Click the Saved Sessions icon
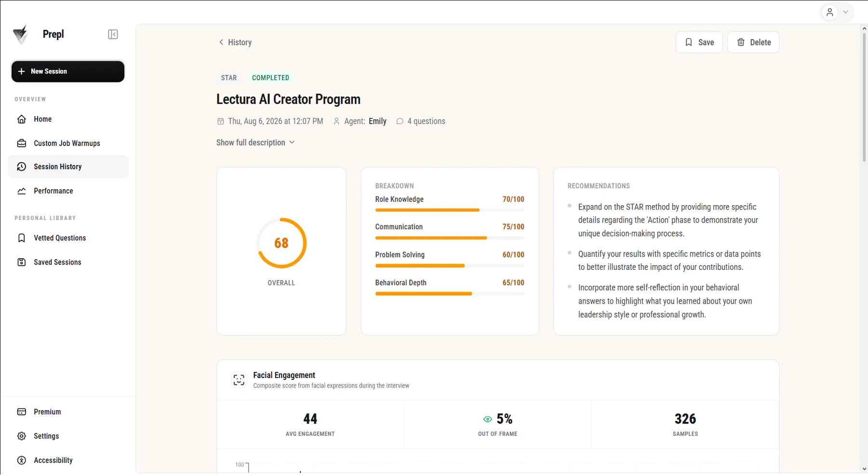 (22, 262)
